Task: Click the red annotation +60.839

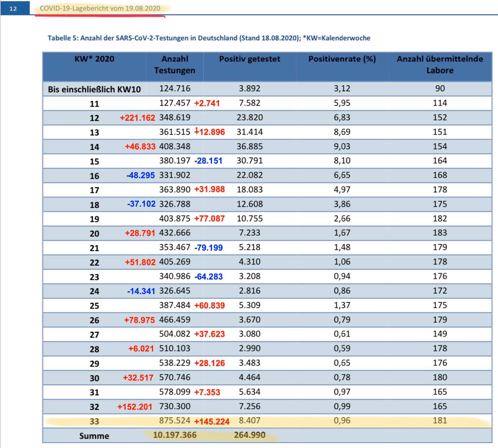Action: 209,306
